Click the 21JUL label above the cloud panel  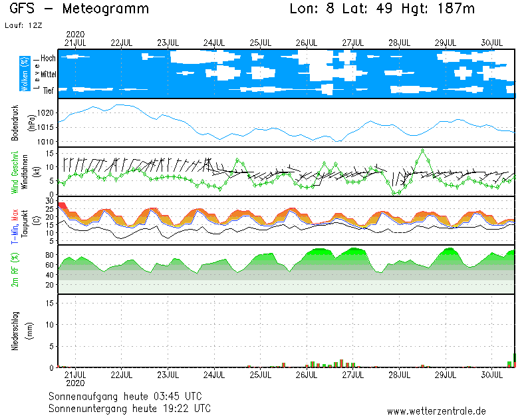(75, 43)
